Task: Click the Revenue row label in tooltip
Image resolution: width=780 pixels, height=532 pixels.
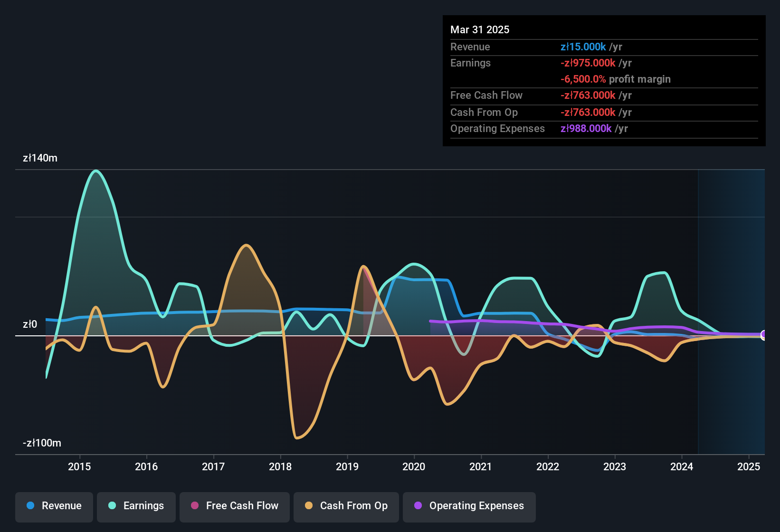Action: click(470, 47)
